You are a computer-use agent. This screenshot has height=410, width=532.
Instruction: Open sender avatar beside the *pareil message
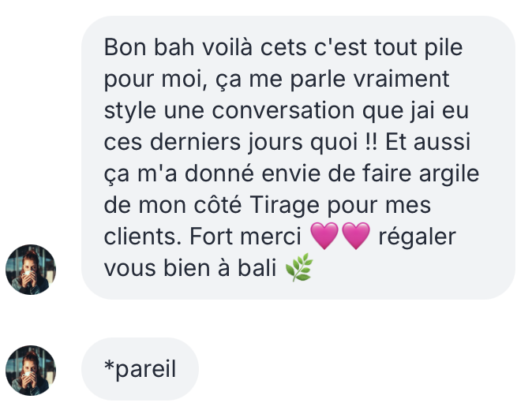coord(31,371)
